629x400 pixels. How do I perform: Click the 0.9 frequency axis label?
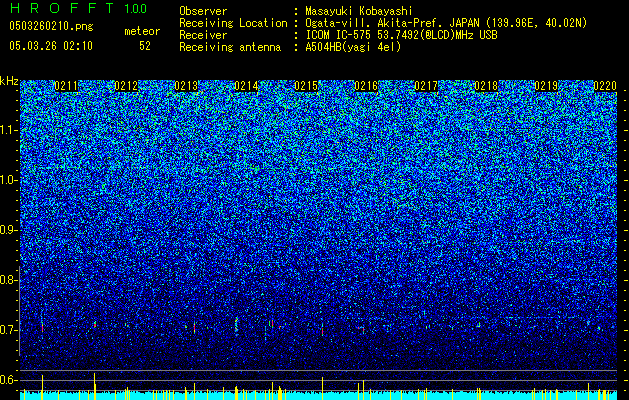point(9,230)
